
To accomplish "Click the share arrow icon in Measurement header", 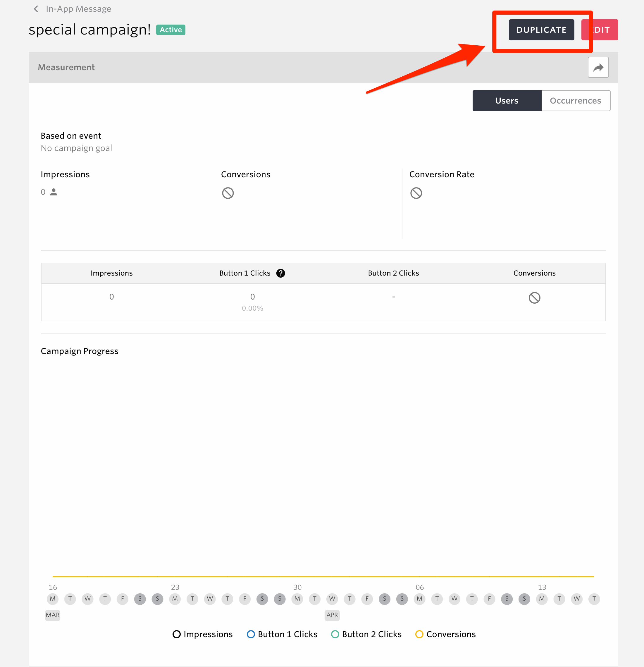I will pyautogui.click(x=598, y=67).
